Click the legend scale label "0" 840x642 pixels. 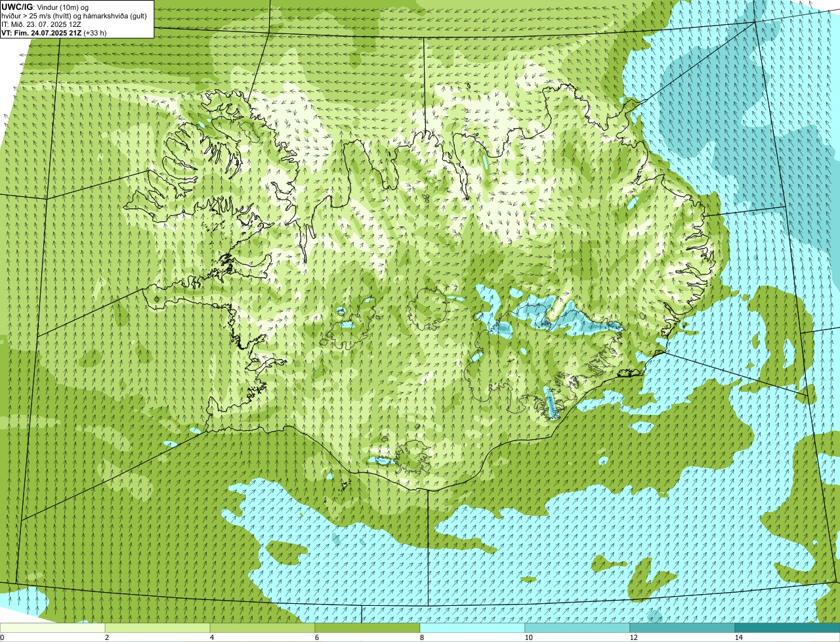tap(2, 637)
